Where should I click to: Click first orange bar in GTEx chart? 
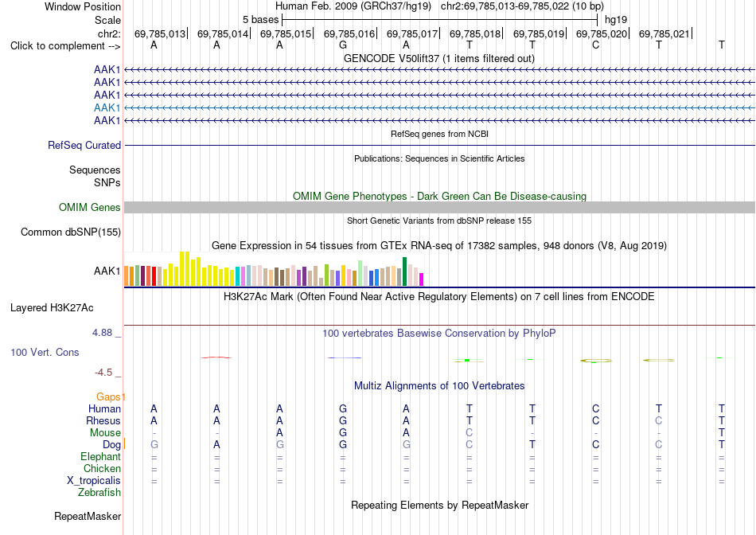(x=127, y=276)
